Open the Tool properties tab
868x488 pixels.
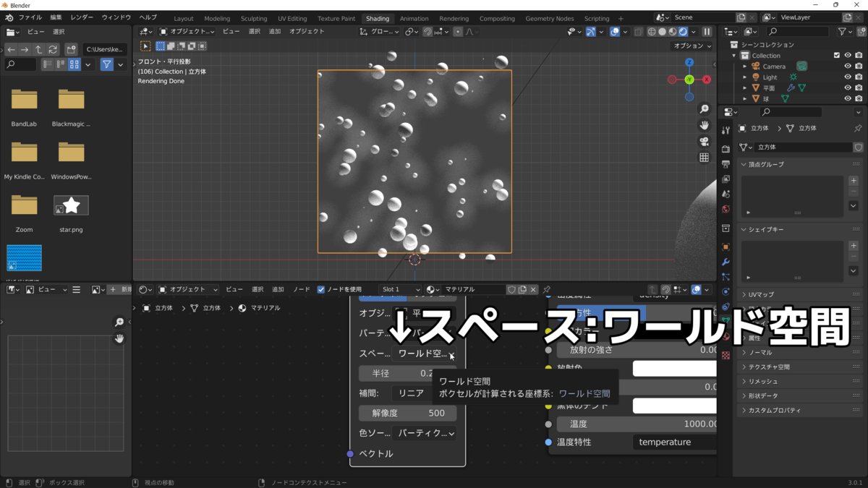pos(726,130)
